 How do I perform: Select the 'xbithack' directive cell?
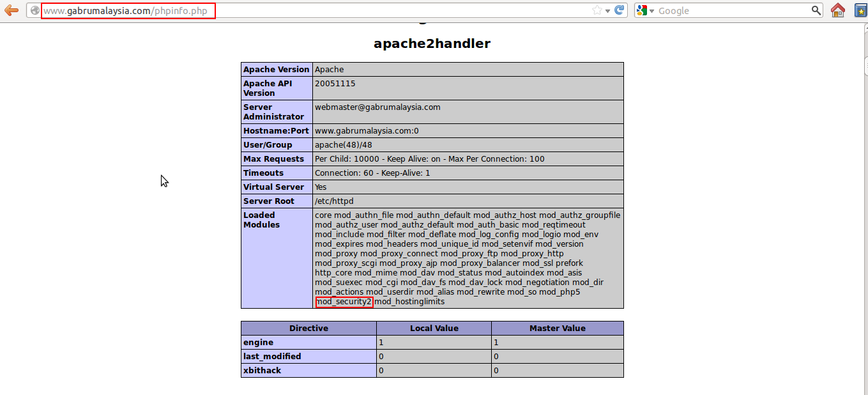tap(308, 371)
